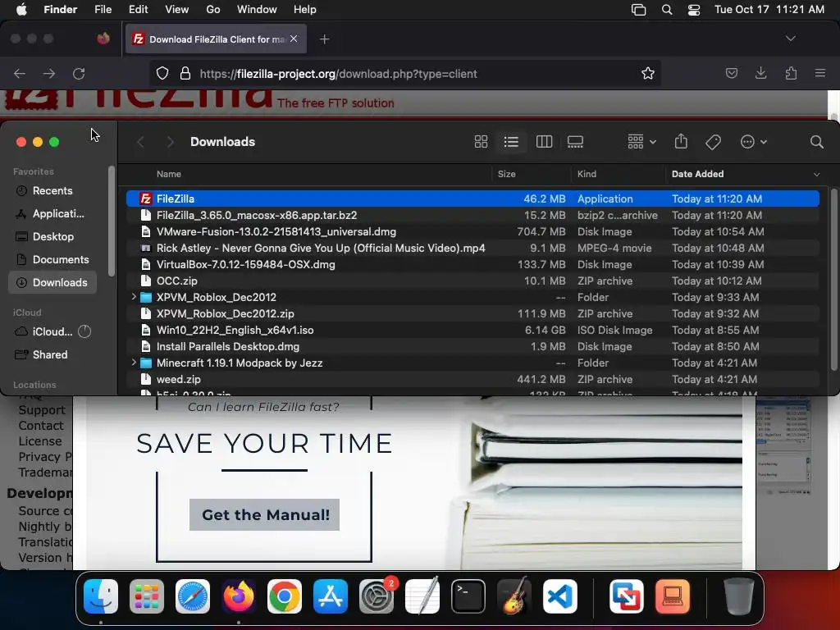Select Install Parallels Desktop.dmg file
Viewport: 840px width, 630px height.
[x=472, y=347]
